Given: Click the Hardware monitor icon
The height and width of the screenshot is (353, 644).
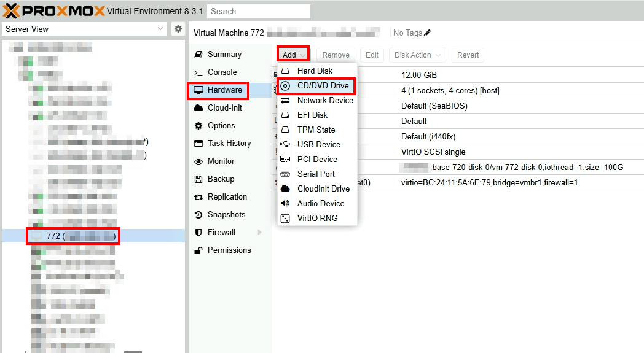Looking at the screenshot, I should [x=198, y=90].
